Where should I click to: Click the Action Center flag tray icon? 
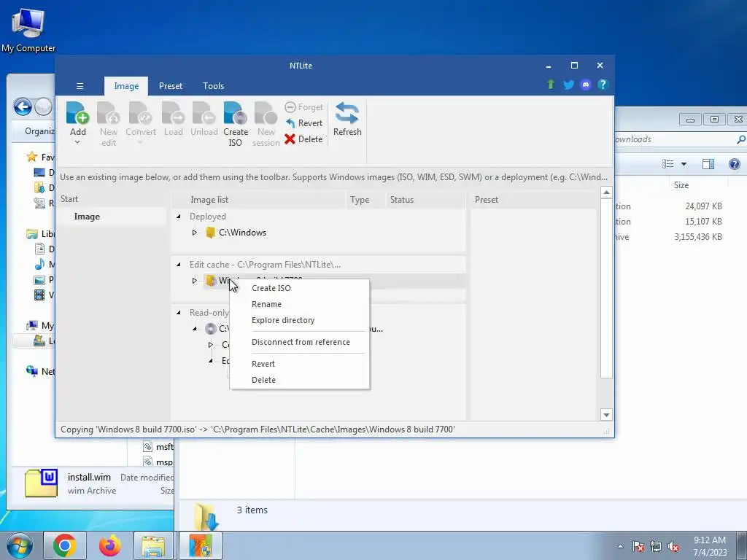point(638,547)
